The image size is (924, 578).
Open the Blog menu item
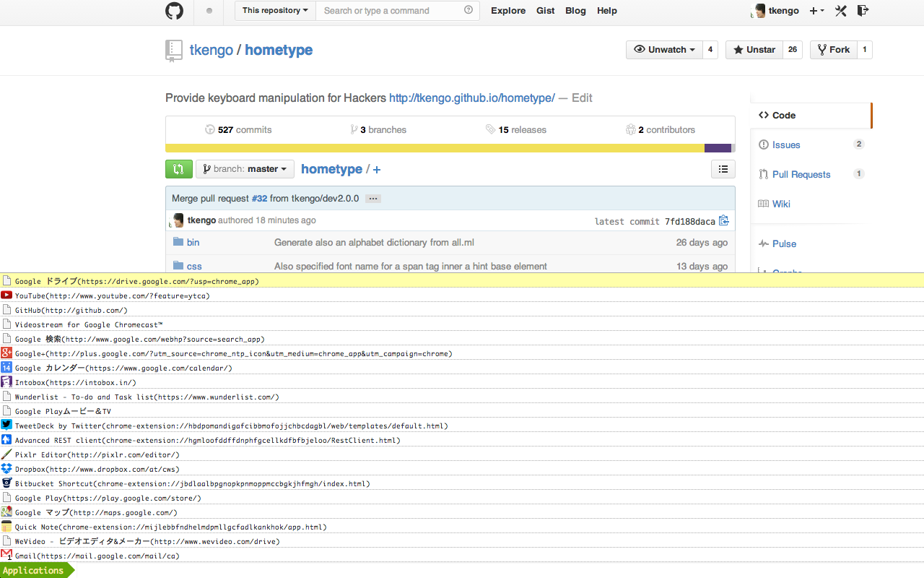coord(575,11)
